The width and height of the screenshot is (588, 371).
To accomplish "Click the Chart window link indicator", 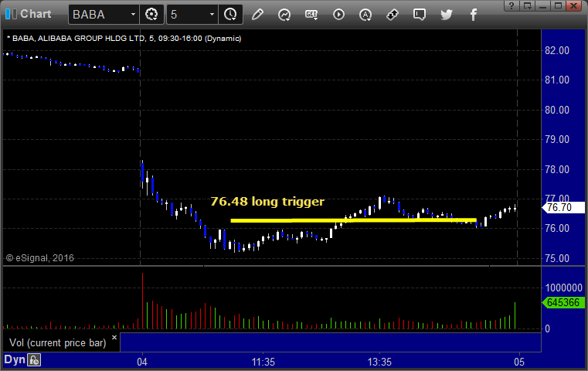I will click(12, 14).
